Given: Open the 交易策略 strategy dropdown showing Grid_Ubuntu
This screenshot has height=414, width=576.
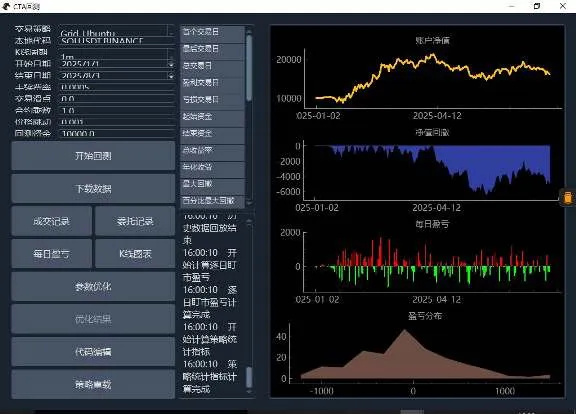Looking at the screenshot, I should point(117,31).
